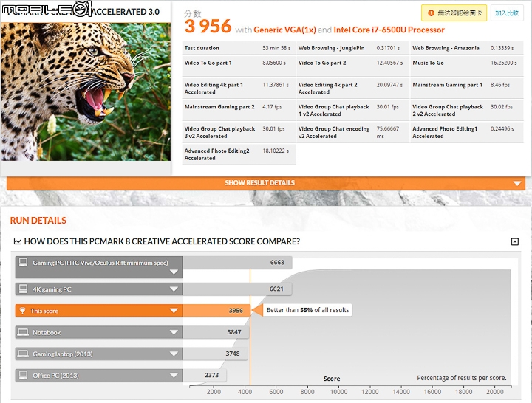The image size is (532, 403).
Task: Click the arrow on Show Result Details bar
Action: [x=517, y=183]
